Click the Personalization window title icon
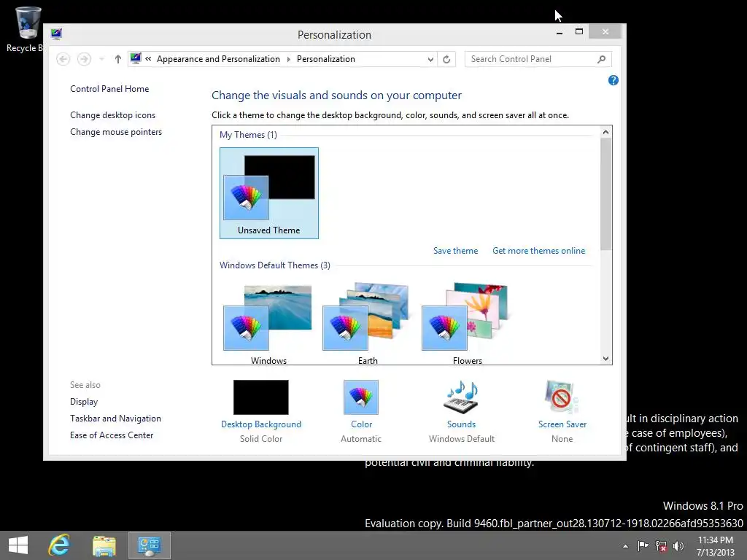The height and width of the screenshot is (560, 747). pyautogui.click(x=57, y=34)
